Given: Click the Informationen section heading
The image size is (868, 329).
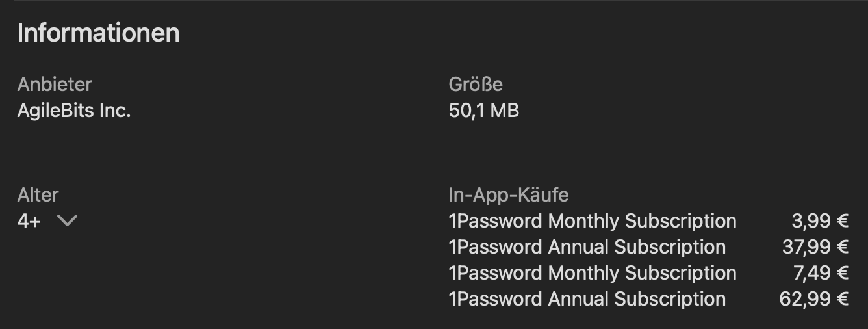Looking at the screenshot, I should pyautogui.click(x=98, y=33).
